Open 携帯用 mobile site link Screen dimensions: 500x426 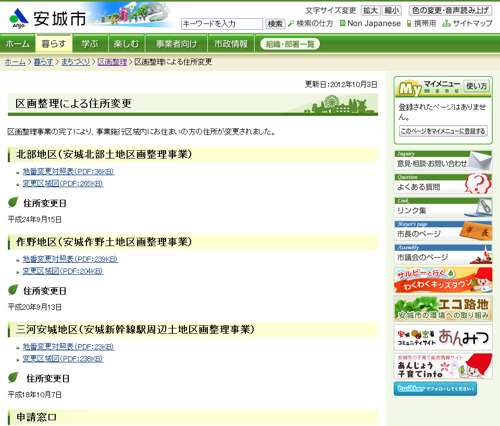pos(422,23)
